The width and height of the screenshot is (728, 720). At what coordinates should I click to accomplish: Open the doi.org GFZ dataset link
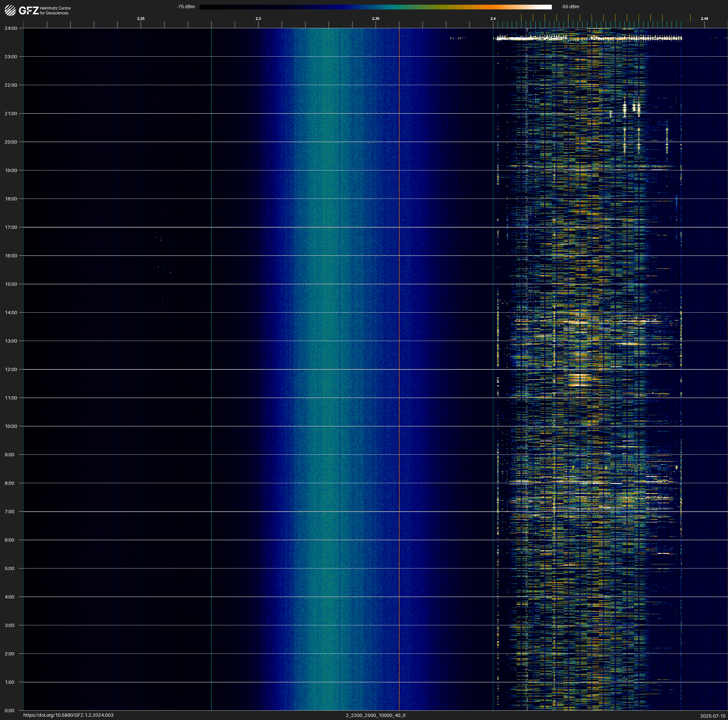tap(68, 715)
